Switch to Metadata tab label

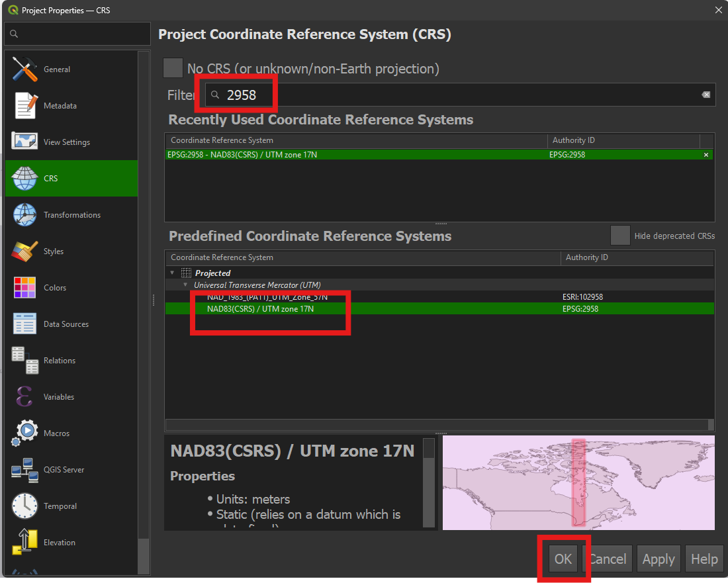coord(60,106)
